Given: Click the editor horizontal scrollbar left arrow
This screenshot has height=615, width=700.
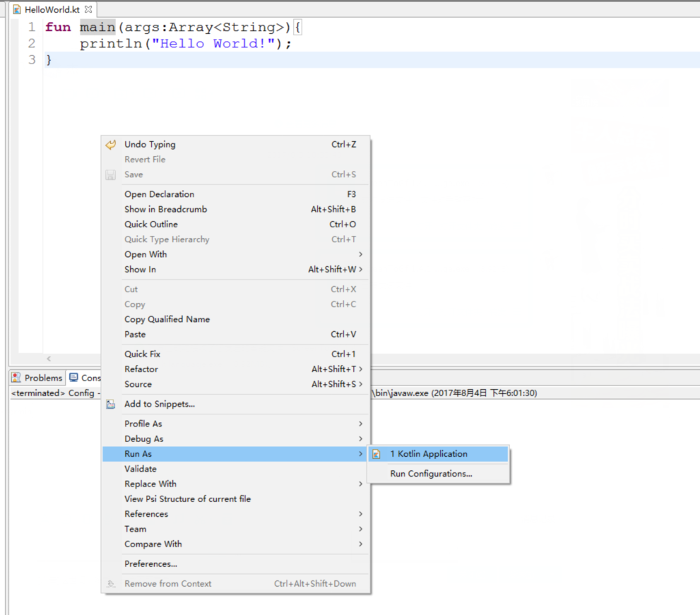Looking at the screenshot, I should click(x=49, y=359).
